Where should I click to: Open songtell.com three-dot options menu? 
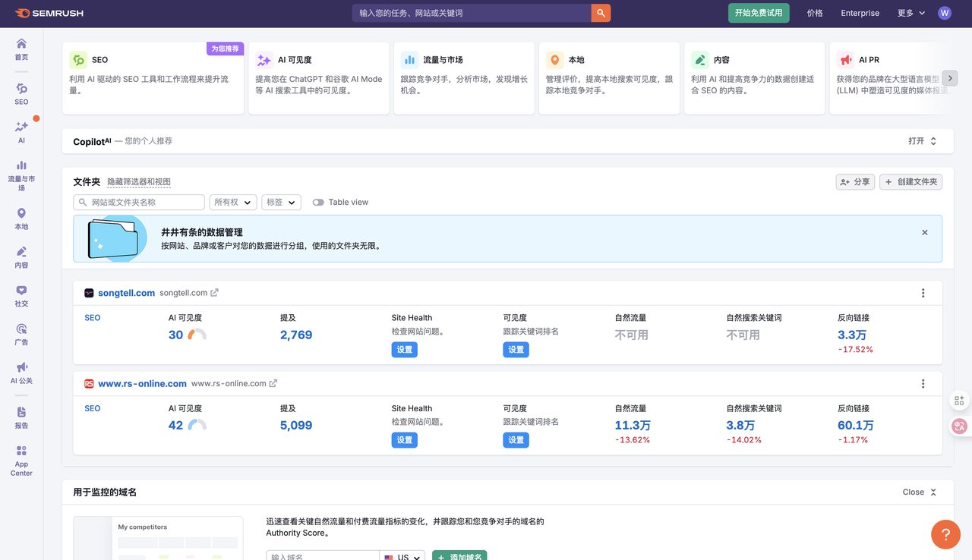pos(923,293)
